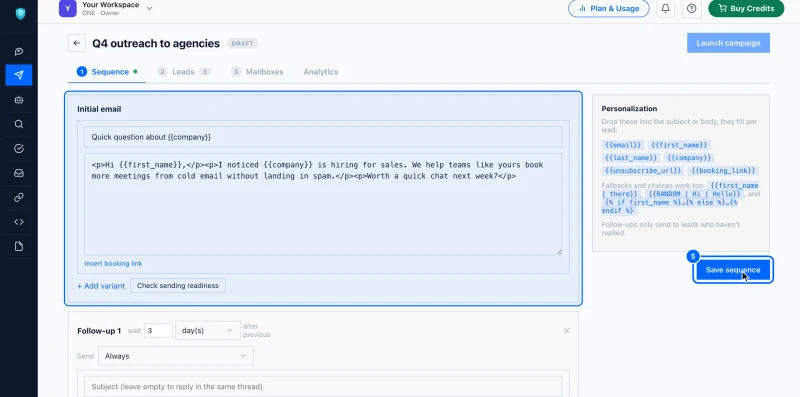The width and height of the screenshot is (800, 397).
Task: Click the Plan & Usage button
Action: (609, 9)
